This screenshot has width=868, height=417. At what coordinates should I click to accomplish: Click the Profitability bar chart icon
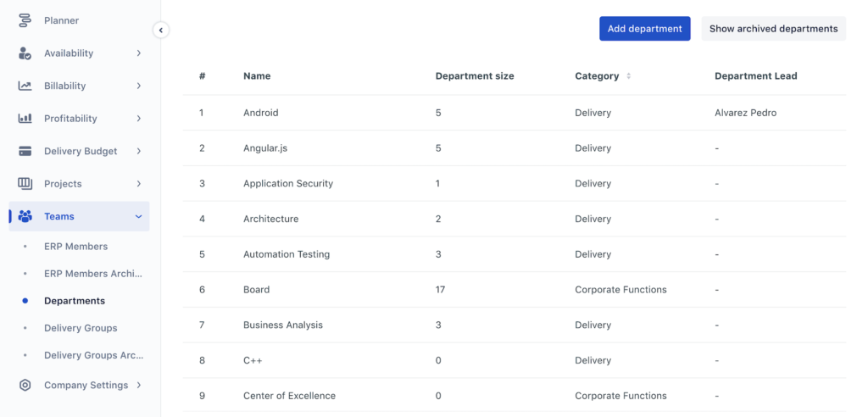[x=25, y=119]
